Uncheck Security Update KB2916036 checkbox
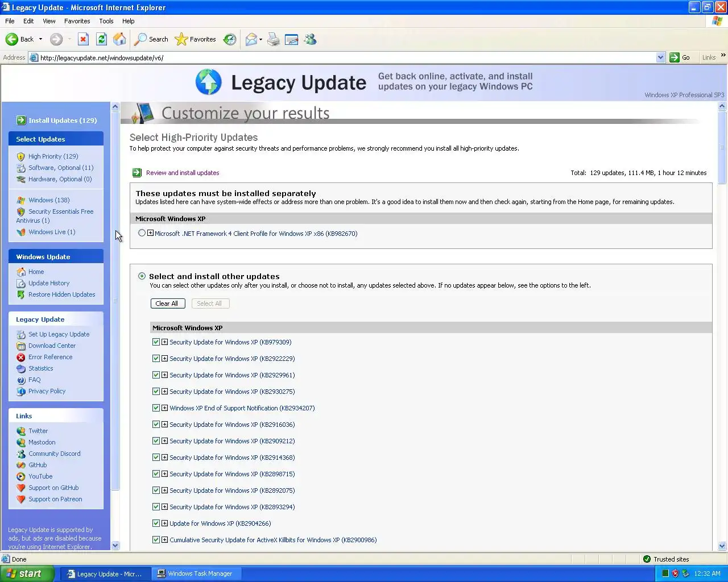The height and width of the screenshot is (582, 728). [156, 425]
